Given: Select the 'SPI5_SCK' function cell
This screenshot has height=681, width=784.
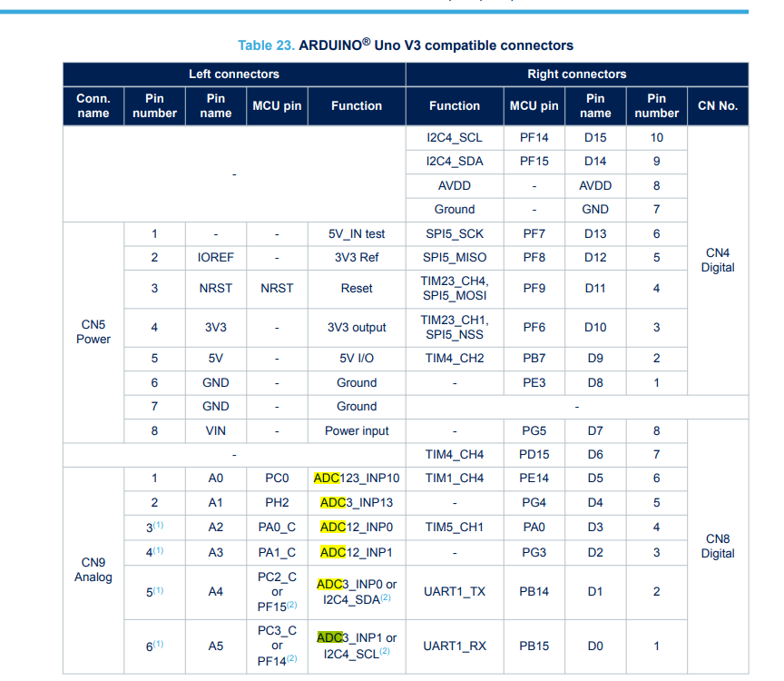Looking at the screenshot, I should pos(455,233).
